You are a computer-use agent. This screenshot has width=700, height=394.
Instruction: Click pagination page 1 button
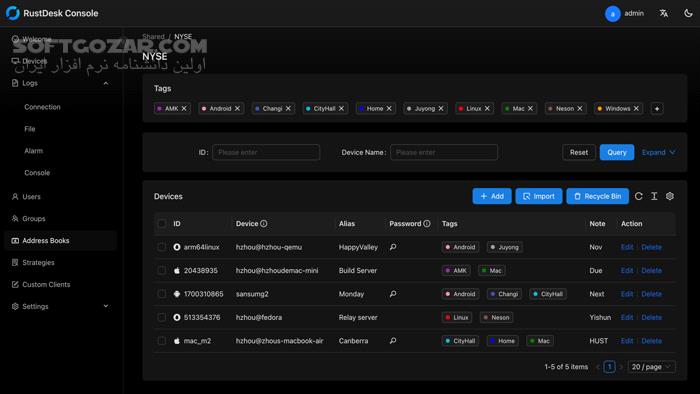pos(609,367)
